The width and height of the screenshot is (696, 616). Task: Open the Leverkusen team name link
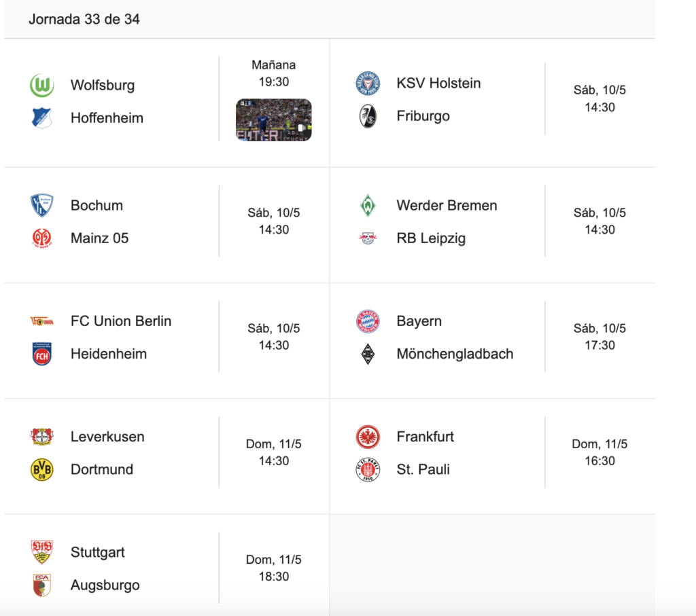107,437
